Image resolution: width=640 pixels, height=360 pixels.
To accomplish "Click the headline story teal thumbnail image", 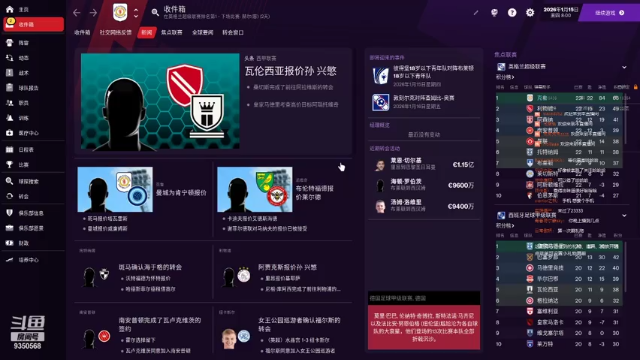I will coord(160,101).
